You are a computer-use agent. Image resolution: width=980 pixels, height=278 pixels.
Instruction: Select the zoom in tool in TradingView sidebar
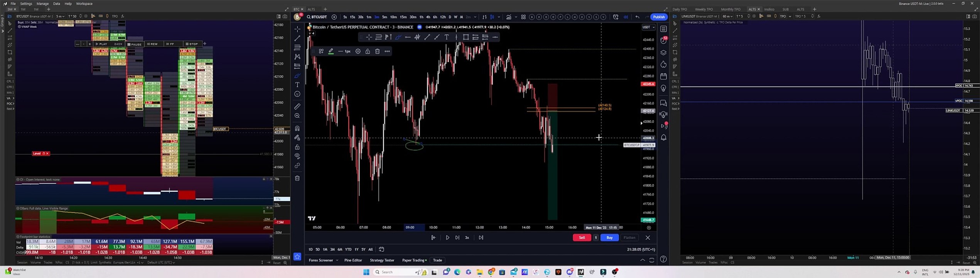pyautogui.click(x=297, y=115)
